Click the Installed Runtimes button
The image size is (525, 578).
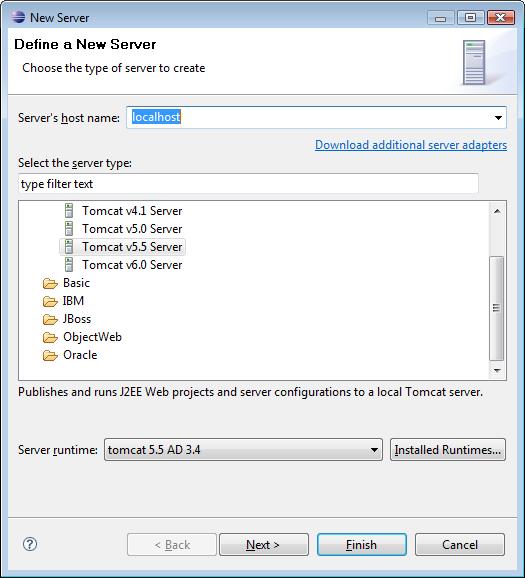pos(448,450)
